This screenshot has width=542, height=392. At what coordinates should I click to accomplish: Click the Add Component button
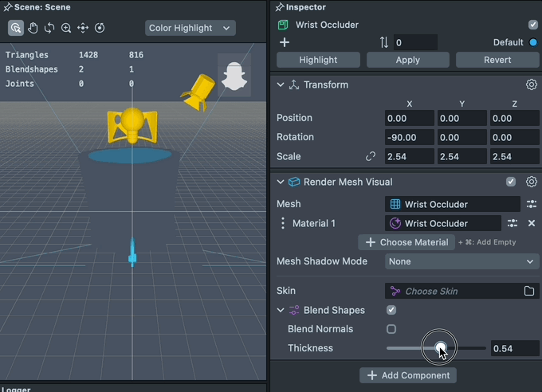(407, 375)
